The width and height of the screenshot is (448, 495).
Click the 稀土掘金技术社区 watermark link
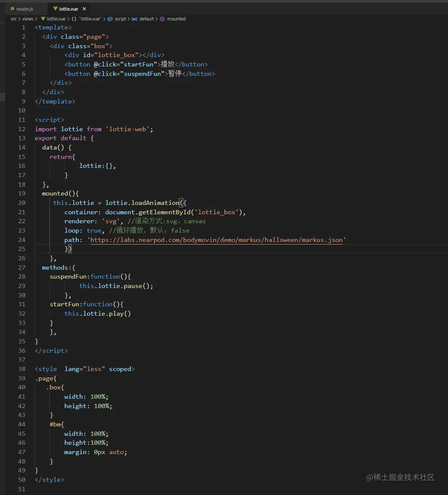(401, 478)
